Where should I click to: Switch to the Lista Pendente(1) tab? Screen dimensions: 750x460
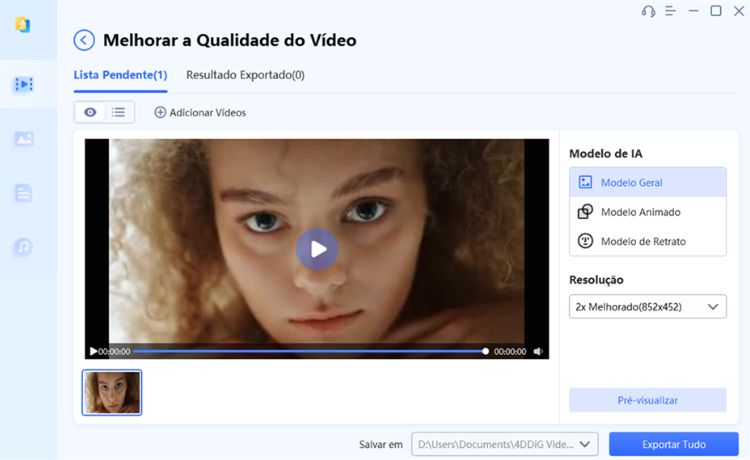(121, 75)
